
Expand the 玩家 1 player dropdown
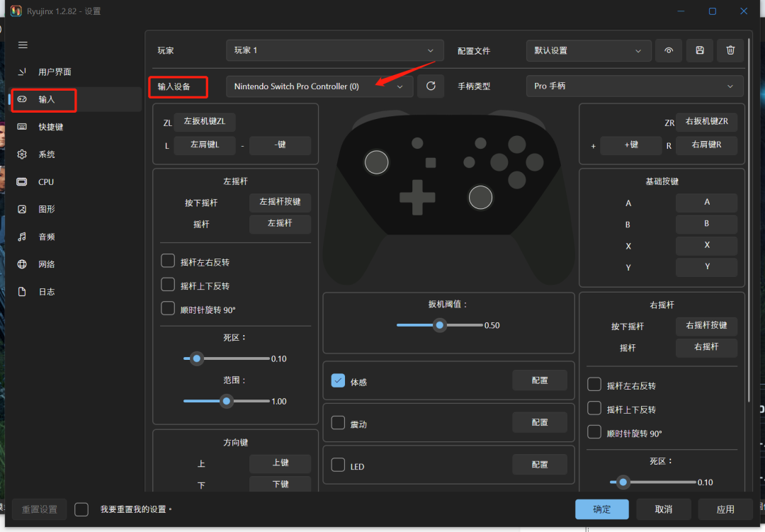point(334,50)
